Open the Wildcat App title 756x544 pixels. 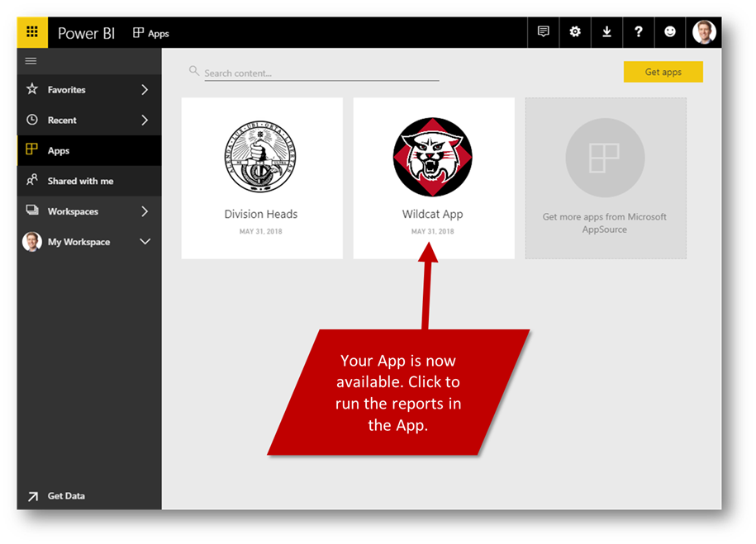(x=432, y=214)
